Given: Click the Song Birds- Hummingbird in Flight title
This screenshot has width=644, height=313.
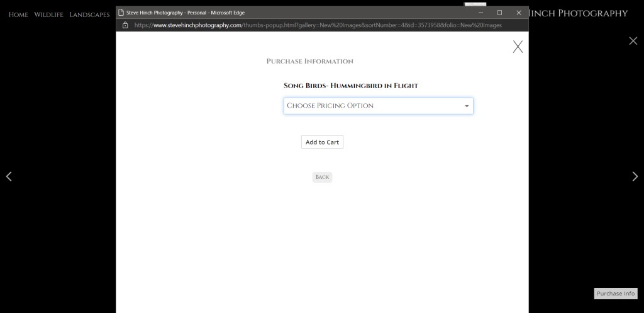Looking at the screenshot, I should tap(351, 86).
